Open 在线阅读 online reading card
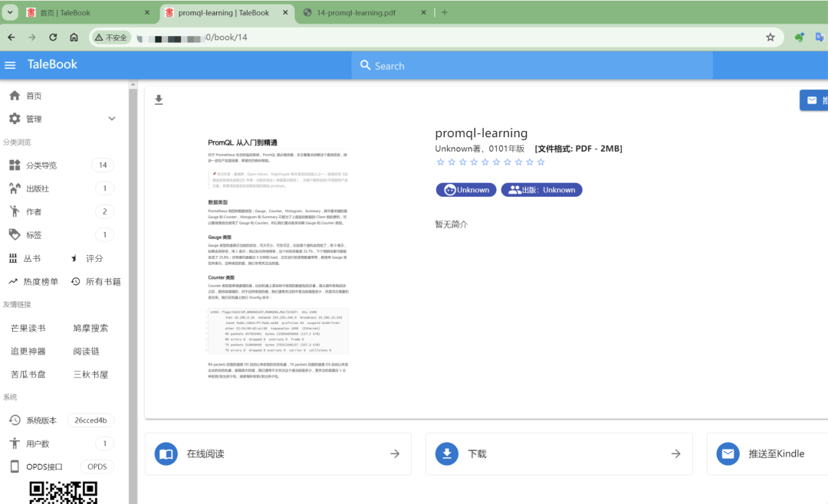Image resolution: width=828 pixels, height=504 pixels. click(x=278, y=454)
